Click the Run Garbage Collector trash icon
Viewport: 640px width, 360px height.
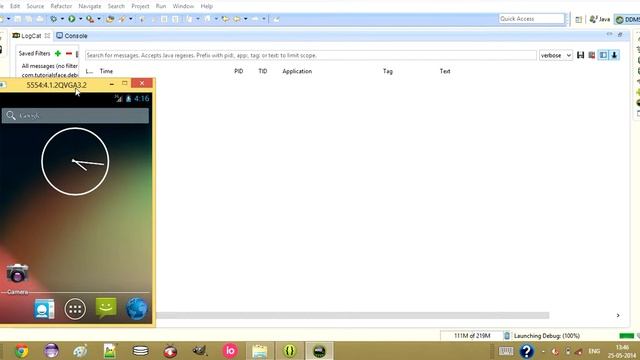(x=507, y=336)
